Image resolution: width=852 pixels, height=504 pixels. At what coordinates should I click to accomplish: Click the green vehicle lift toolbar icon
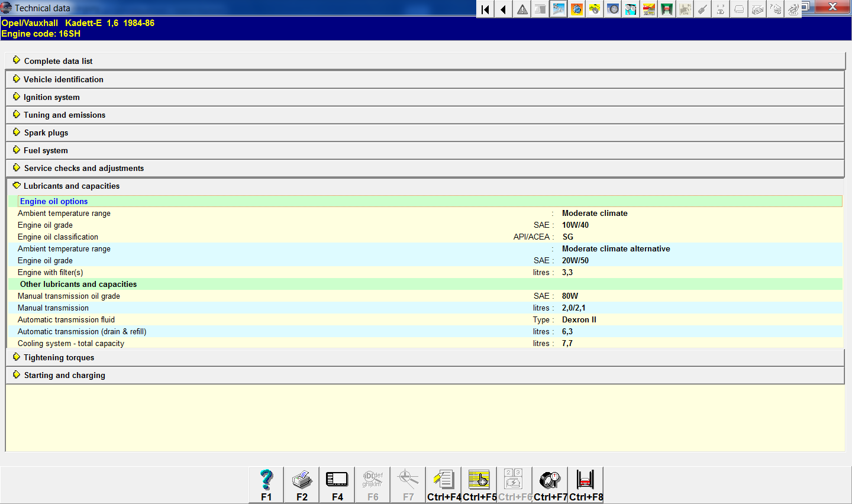[667, 9]
